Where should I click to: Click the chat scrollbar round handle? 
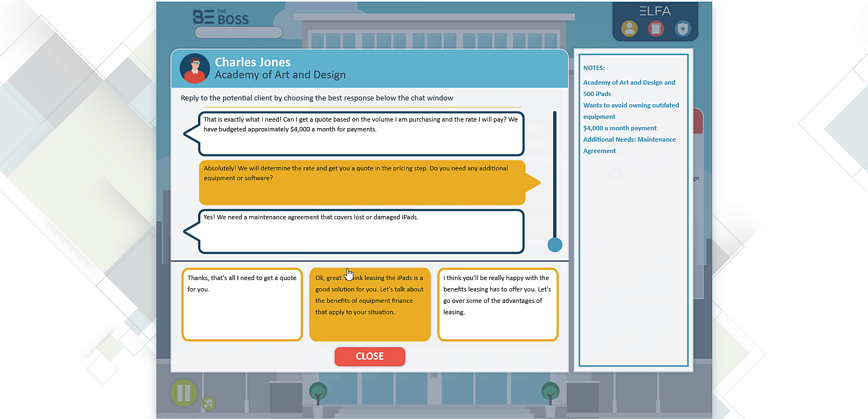[x=555, y=245]
